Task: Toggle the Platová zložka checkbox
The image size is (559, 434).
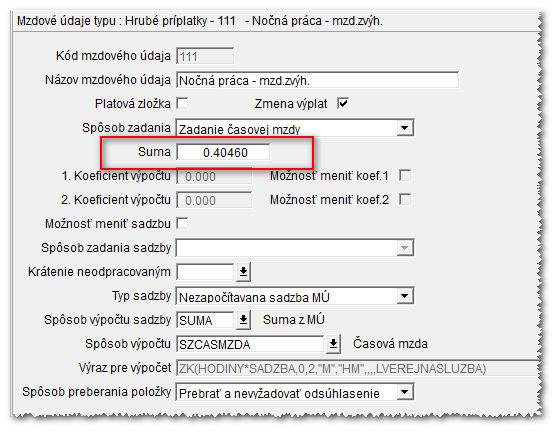Action: [x=183, y=104]
